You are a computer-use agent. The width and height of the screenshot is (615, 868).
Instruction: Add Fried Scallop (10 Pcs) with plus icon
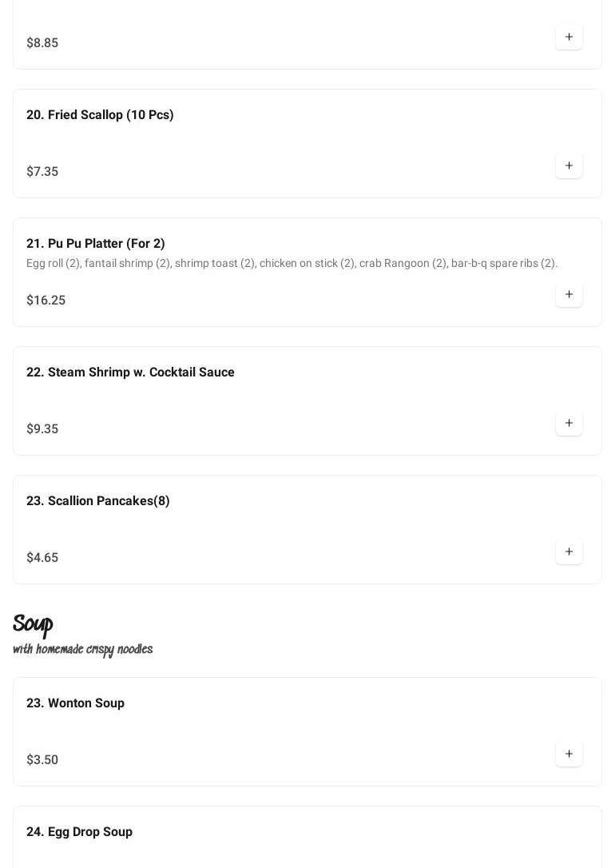click(x=569, y=166)
